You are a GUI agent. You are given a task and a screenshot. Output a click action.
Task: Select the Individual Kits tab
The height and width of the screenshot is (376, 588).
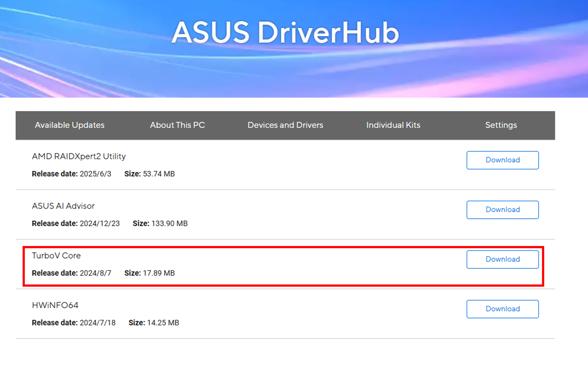[x=393, y=125]
